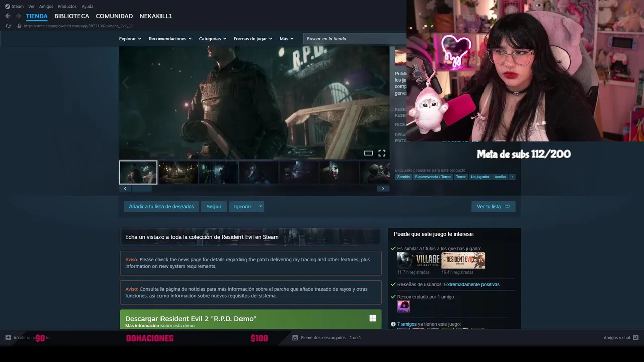The image size is (644, 362).
Task: Click the Windows logo on the demo banner
Action: 373,318
